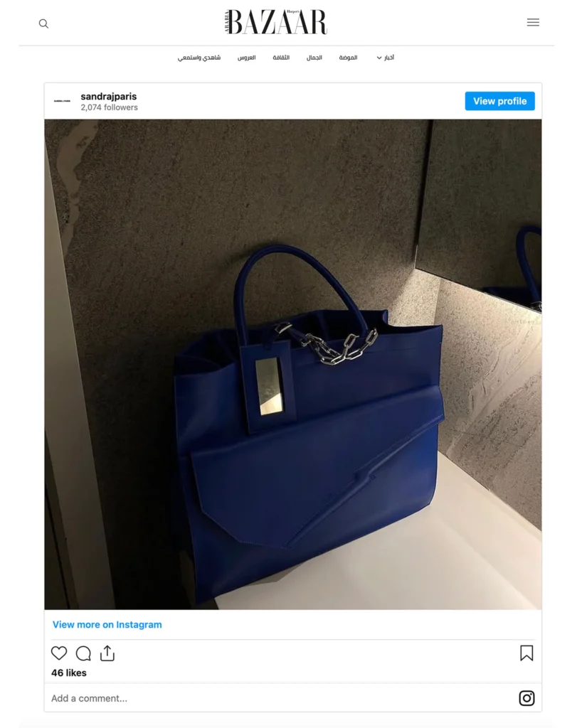Select the العروس menu item
582x728 pixels.
(x=247, y=58)
